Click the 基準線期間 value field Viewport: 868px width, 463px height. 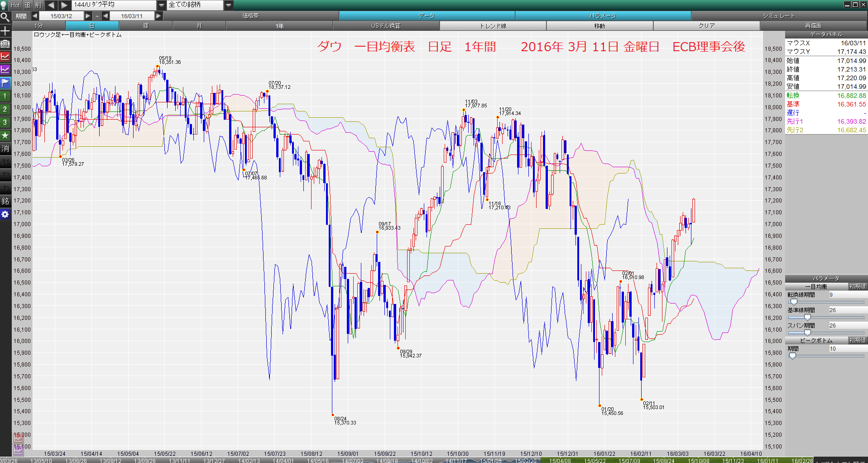[848, 310]
